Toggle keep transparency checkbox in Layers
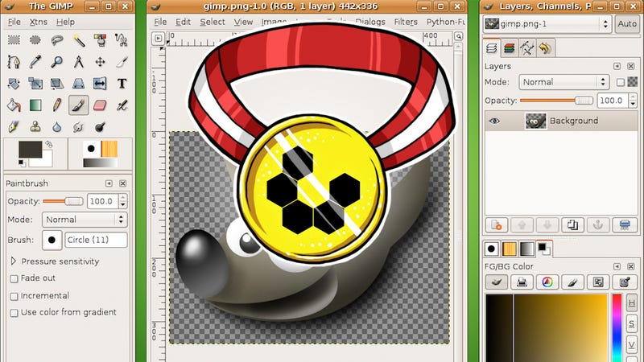 point(620,83)
